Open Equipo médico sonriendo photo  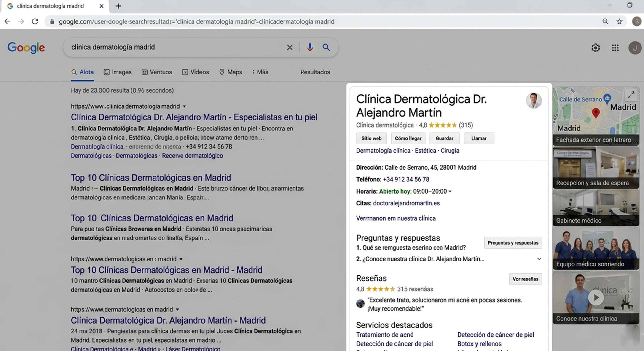coord(596,248)
